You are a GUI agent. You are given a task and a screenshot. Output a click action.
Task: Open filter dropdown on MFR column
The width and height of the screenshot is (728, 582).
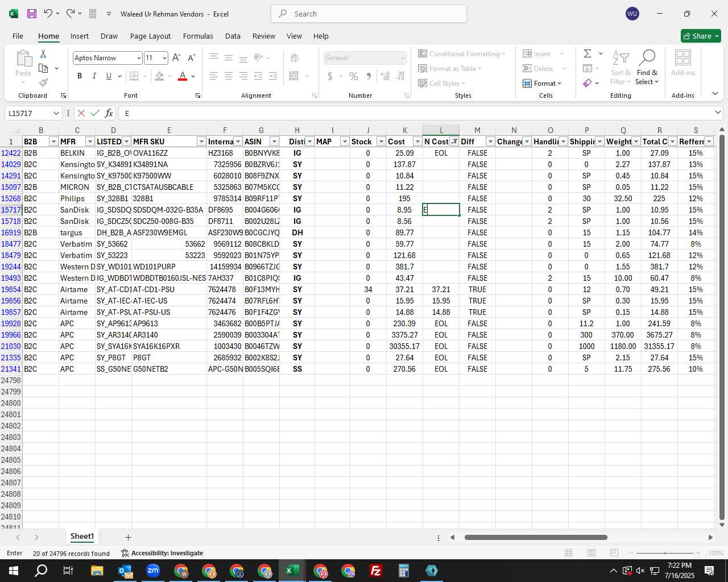[90, 142]
